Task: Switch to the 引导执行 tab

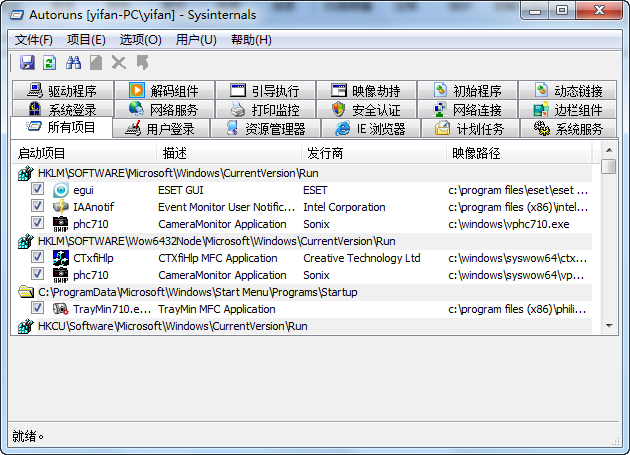Action: [266, 90]
